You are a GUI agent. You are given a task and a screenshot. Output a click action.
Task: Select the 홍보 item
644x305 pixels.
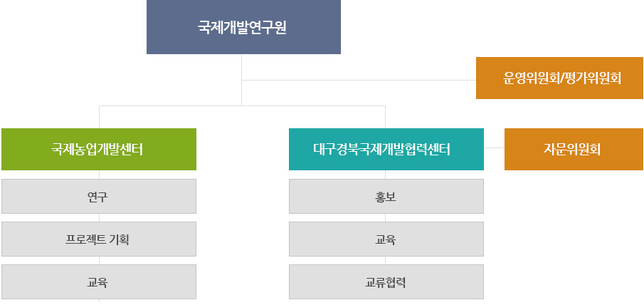386,197
